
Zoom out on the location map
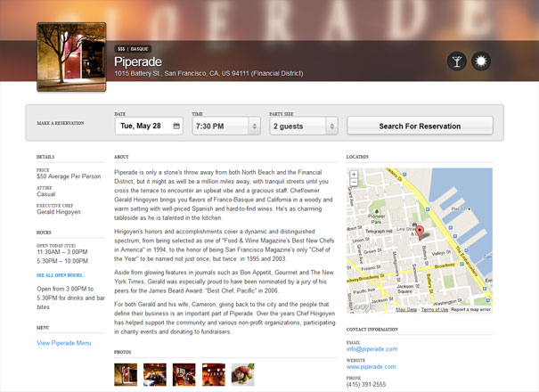pos(354,183)
